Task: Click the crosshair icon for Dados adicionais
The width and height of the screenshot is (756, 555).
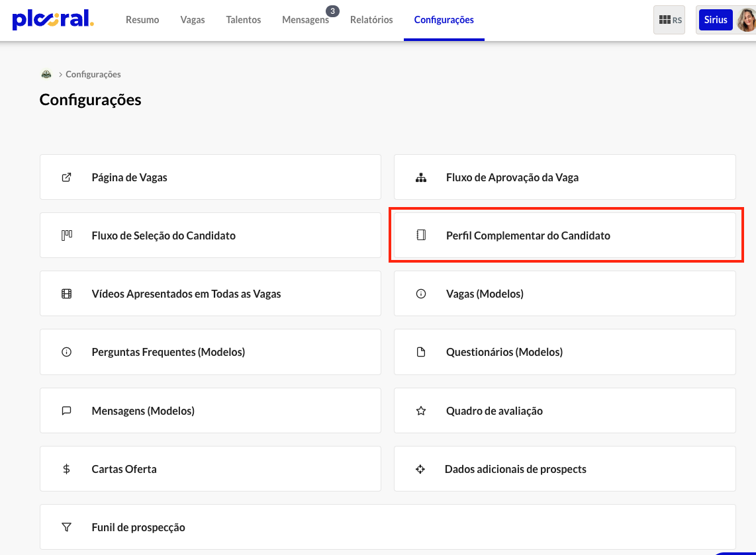Action: (x=420, y=469)
